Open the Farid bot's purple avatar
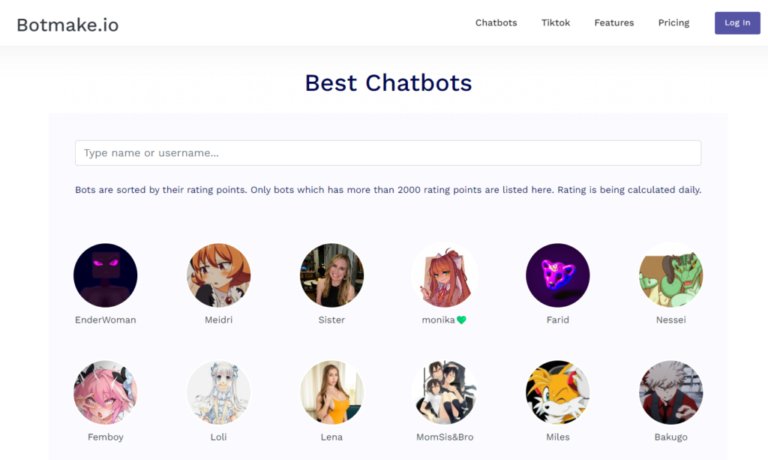This screenshot has height=460, width=768. 558,275
